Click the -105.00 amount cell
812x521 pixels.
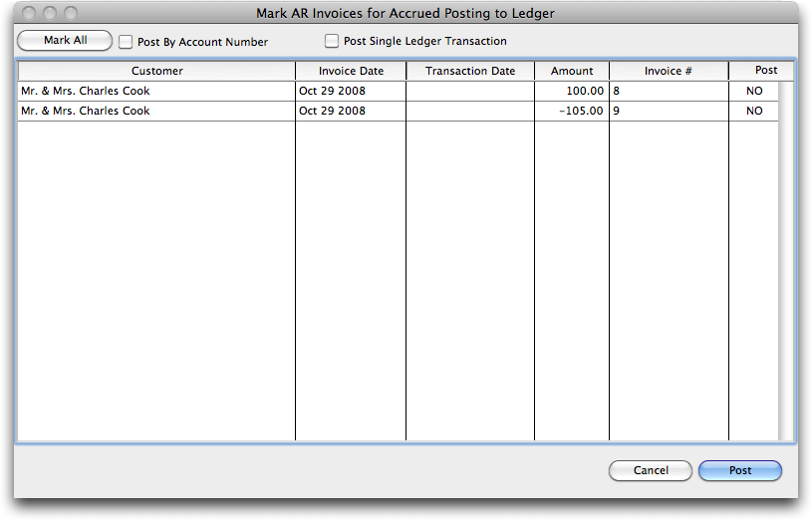pos(581,111)
